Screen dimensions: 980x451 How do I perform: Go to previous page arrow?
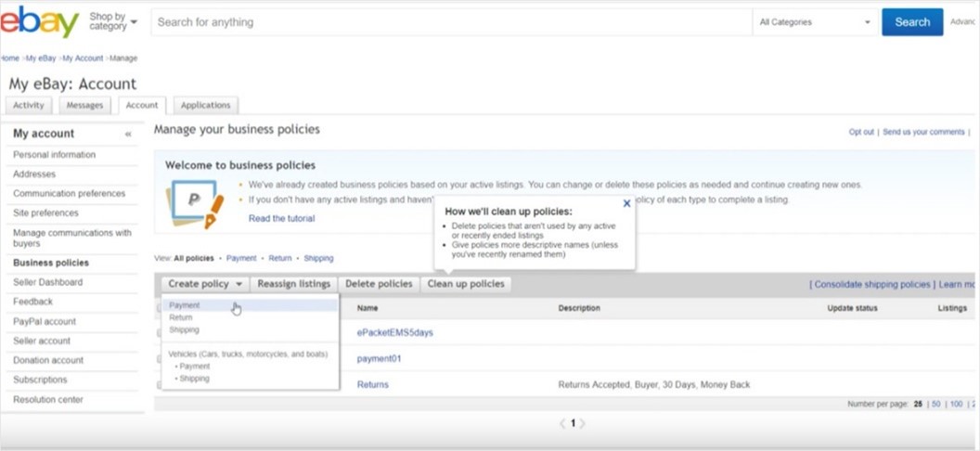coord(561,423)
